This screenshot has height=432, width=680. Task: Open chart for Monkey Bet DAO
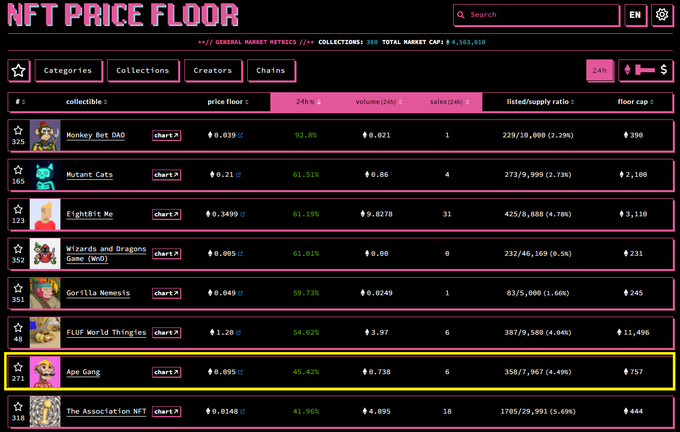pyautogui.click(x=167, y=135)
